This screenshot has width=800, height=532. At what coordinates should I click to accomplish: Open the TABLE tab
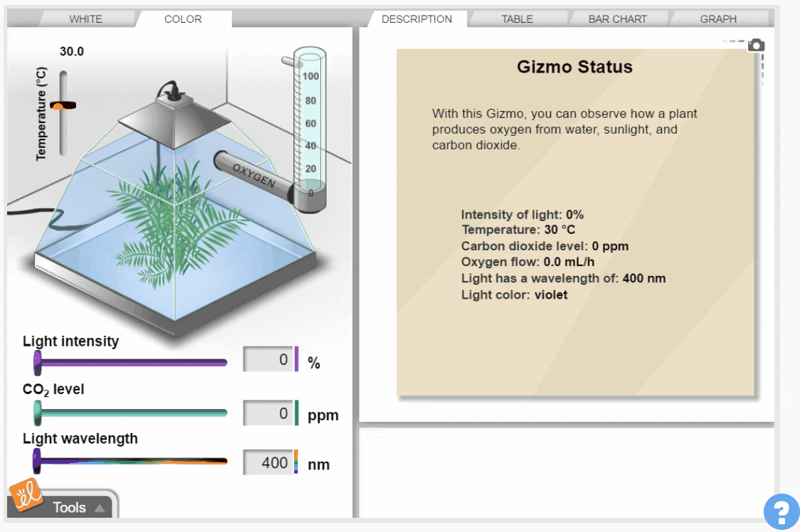click(517, 19)
